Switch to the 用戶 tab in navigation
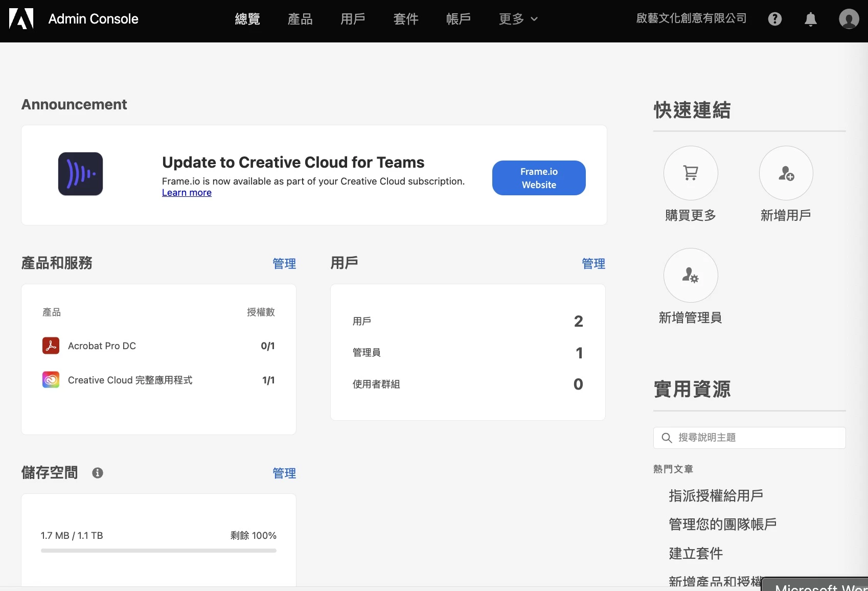This screenshot has width=868, height=591. (353, 19)
